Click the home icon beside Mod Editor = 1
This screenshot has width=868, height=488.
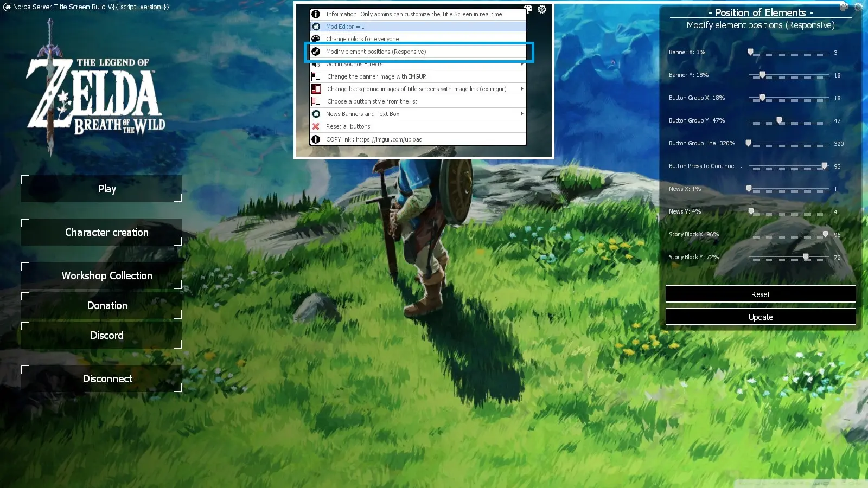click(x=316, y=27)
